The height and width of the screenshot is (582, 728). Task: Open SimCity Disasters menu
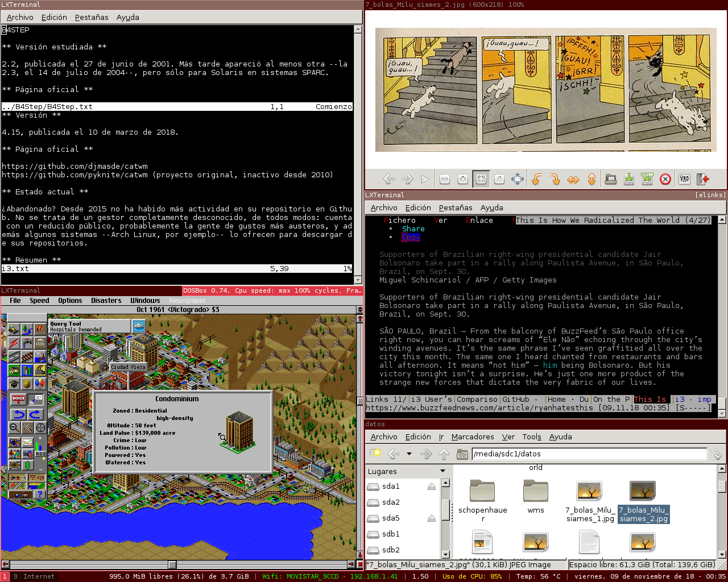click(x=106, y=301)
